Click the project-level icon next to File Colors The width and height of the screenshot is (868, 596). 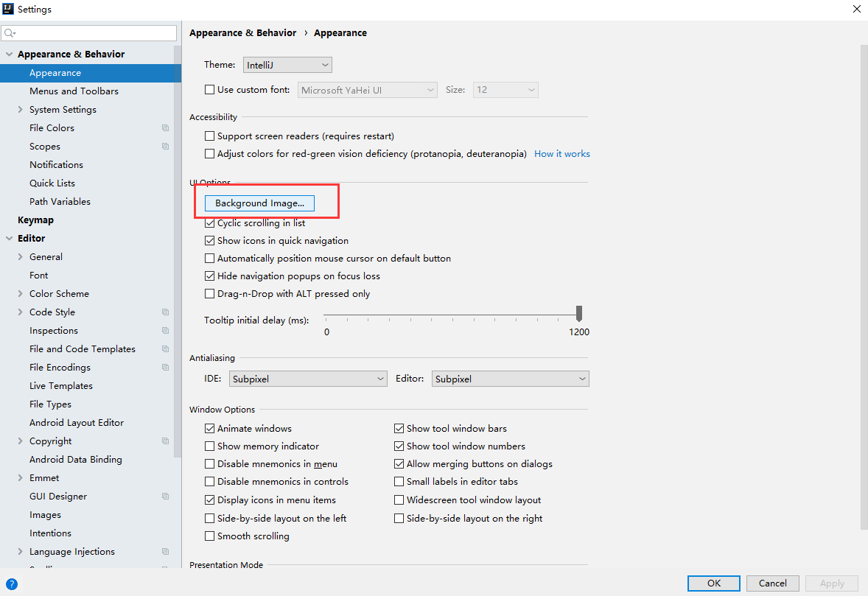(x=165, y=128)
